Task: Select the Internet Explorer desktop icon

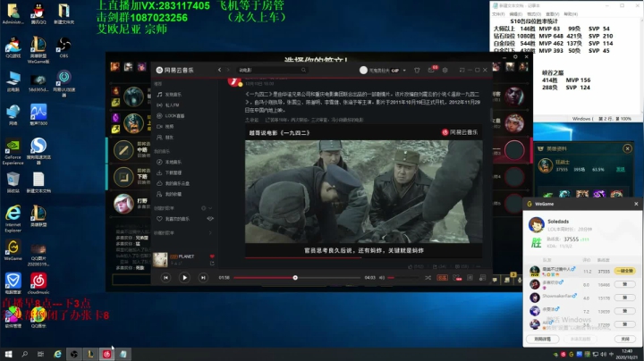Action: coord(13,219)
